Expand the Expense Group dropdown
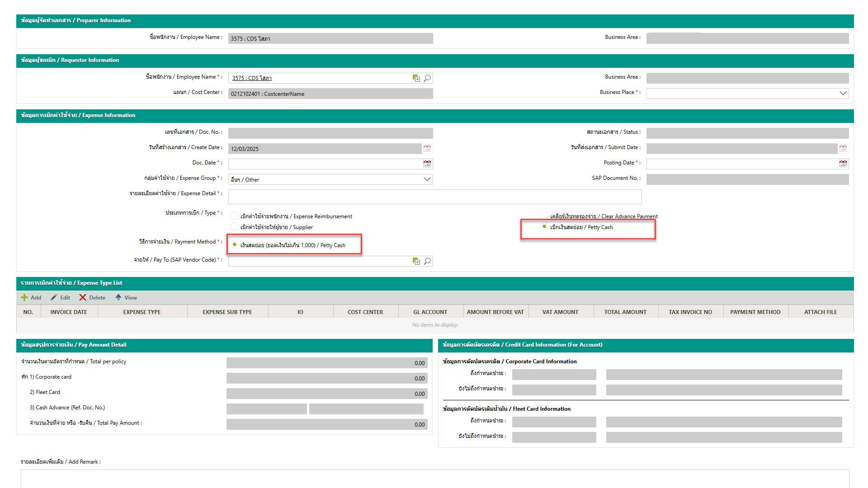Viewport: 868px width, 488px height. tap(427, 179)
